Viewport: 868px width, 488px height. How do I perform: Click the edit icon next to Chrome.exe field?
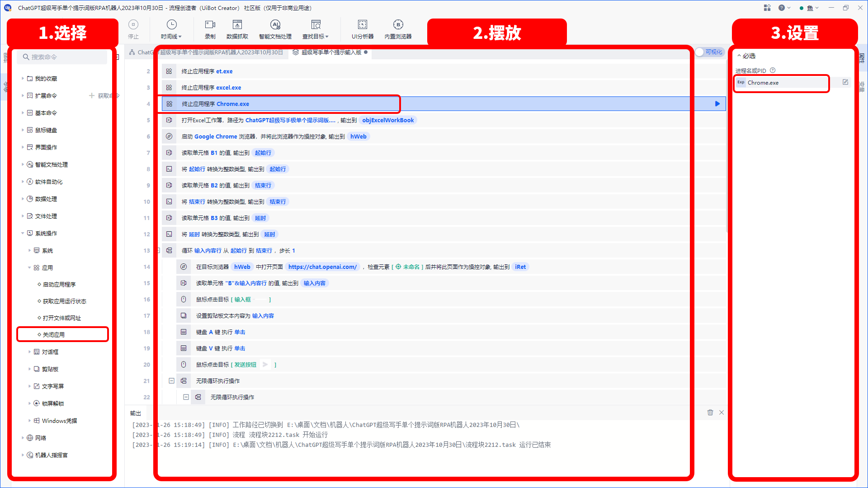point(845,82)
